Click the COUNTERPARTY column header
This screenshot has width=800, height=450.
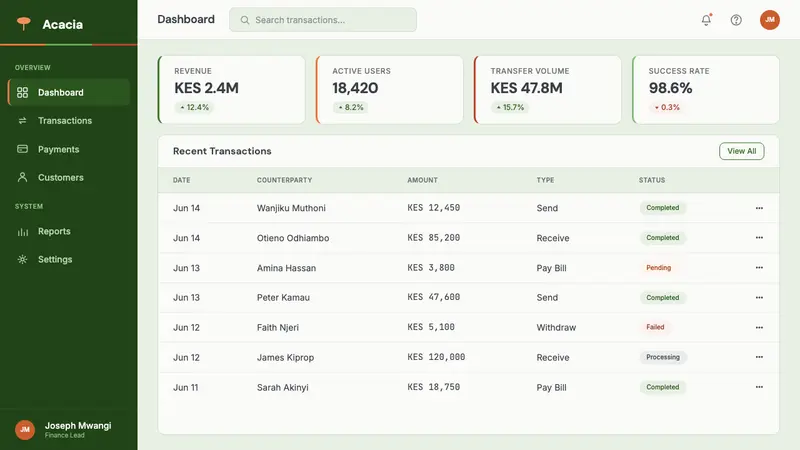point(284,180)
